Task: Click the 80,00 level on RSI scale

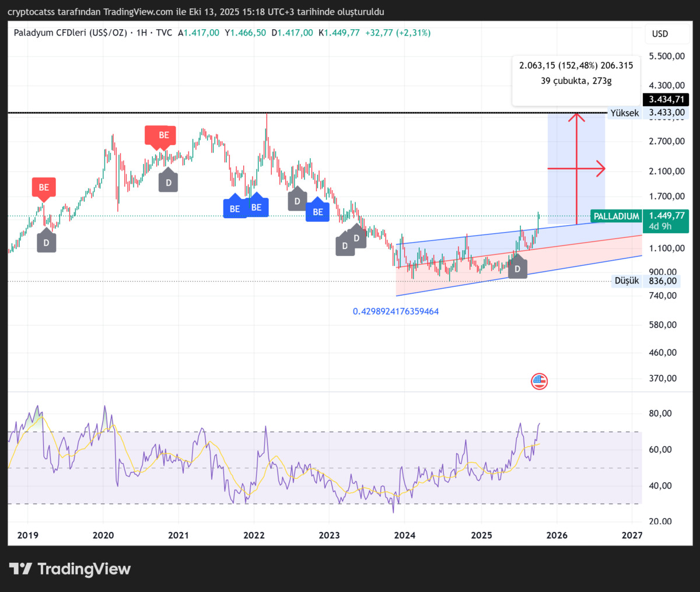Action: click(660, 414)
